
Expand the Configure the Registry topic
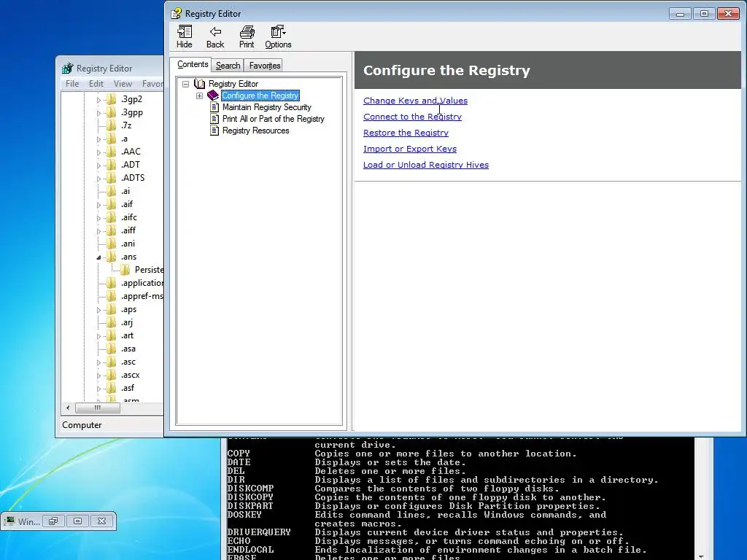tap(200, 96)
